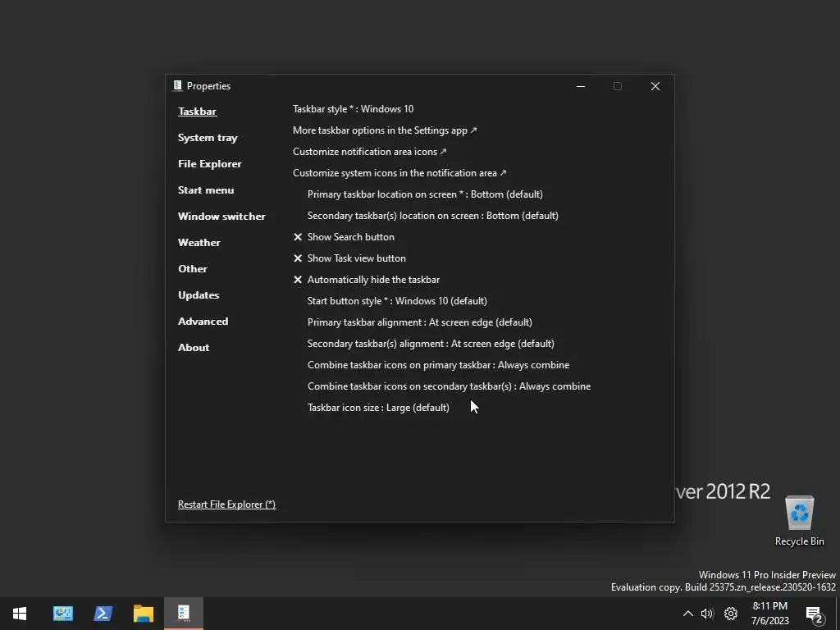Click the Properties window title icon

click(178, 85)
